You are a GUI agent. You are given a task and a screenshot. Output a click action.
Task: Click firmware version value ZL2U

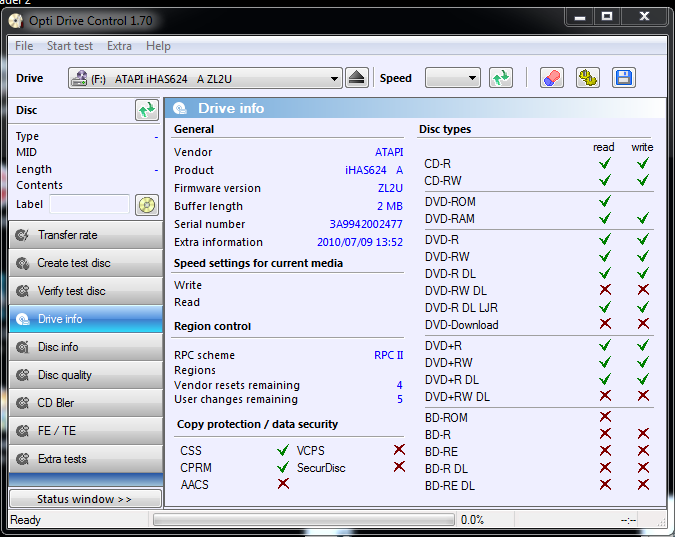coord(390,188)
